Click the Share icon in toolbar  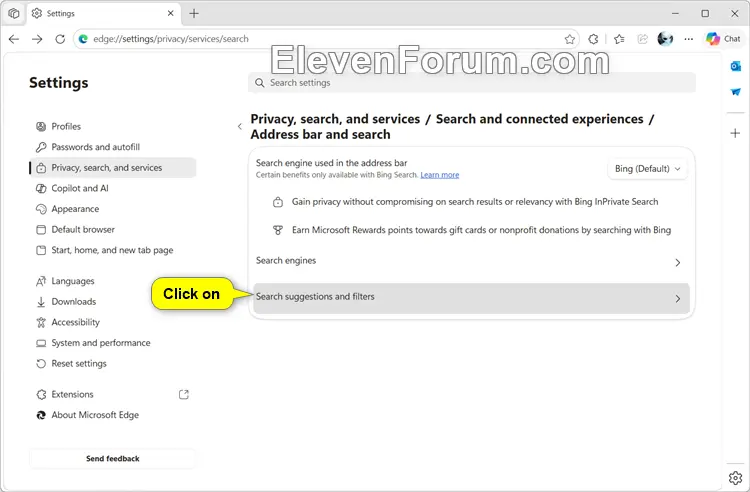tap(642, 39)
